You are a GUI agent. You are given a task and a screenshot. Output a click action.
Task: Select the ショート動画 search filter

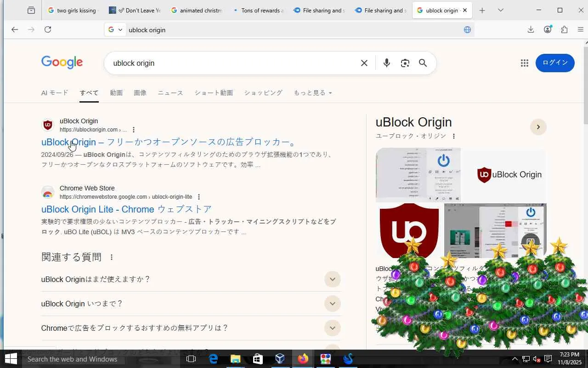coord(214,93)
